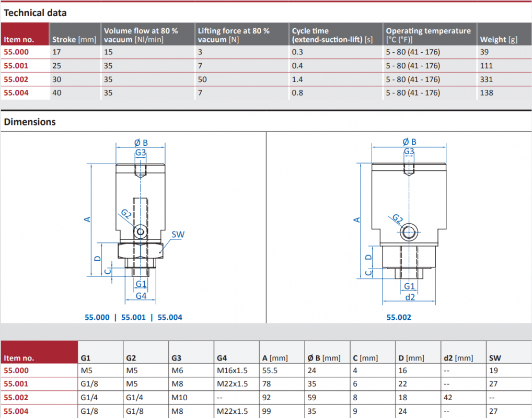Select the cycle time value "1.4"
This screenshot has height=418, width=532.
point(297,79)
